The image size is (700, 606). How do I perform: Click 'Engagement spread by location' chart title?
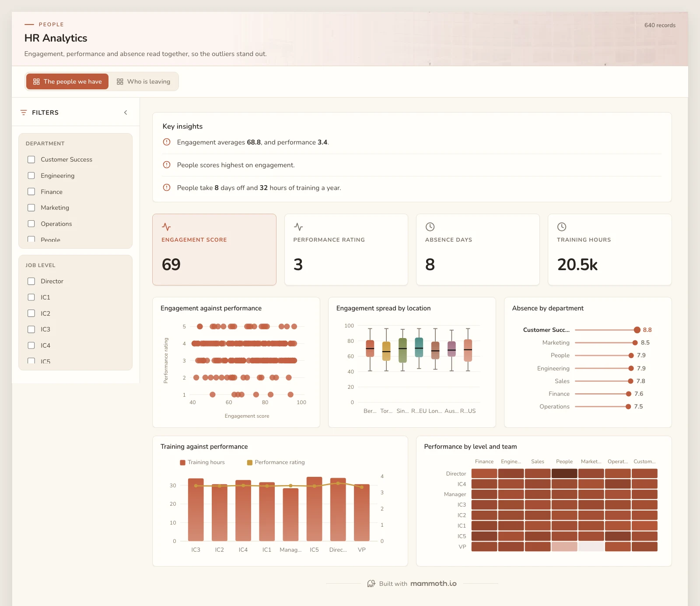[383, 308]
